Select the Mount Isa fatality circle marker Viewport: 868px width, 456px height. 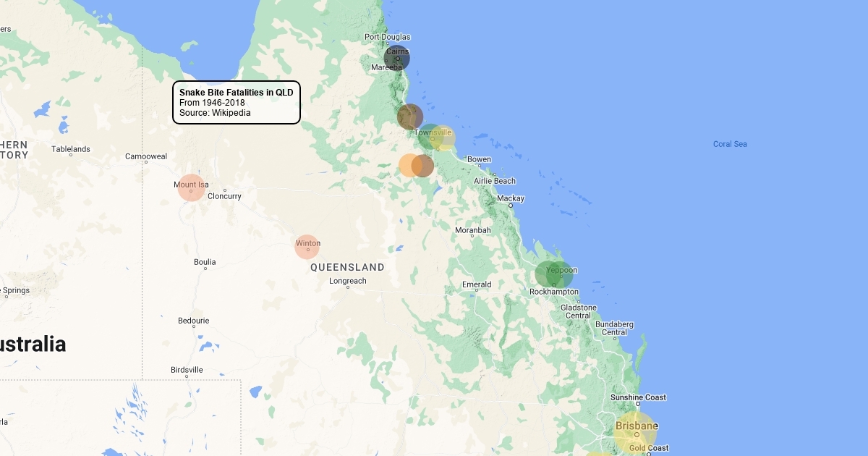(191, 187)
